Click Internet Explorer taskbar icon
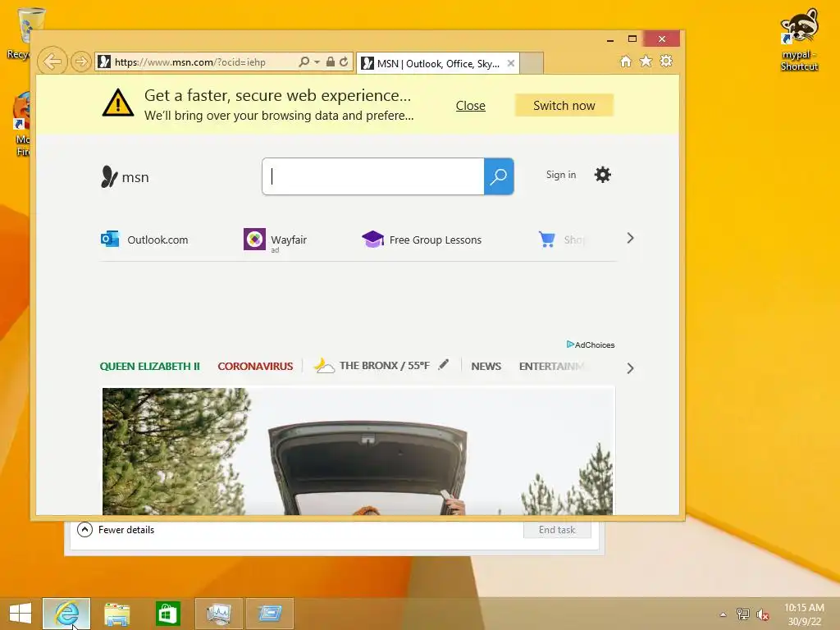 66,614
